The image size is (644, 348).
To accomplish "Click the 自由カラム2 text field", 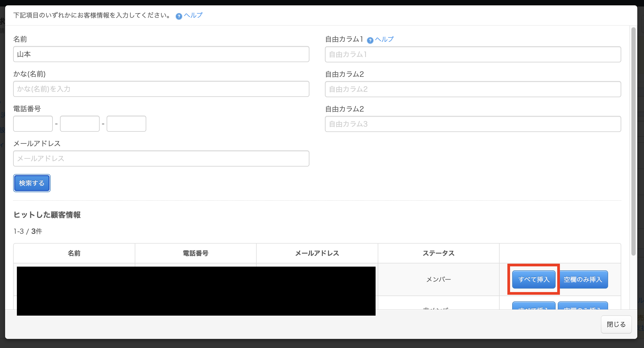I will 473,89.
